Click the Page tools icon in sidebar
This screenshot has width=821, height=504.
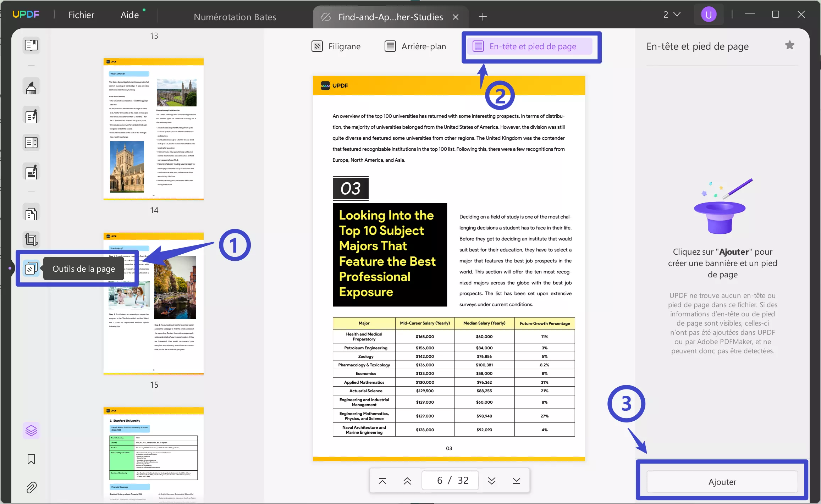(31, 268)
